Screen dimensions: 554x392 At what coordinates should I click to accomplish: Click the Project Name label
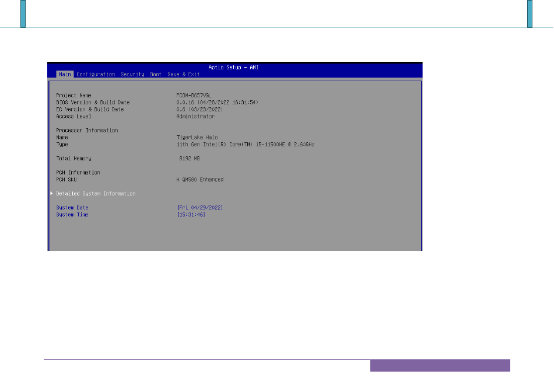(73, 96)
